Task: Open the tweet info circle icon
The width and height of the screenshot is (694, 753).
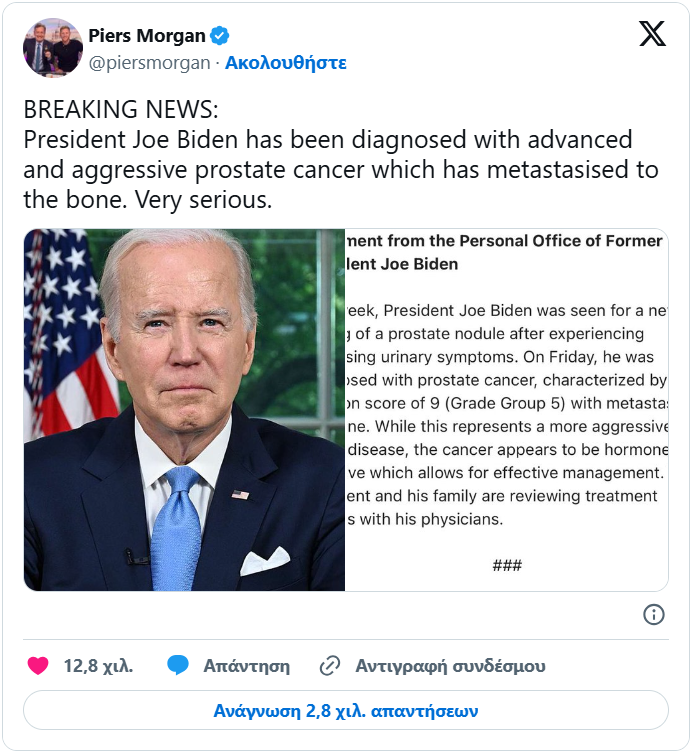Action: pos(653,614)
